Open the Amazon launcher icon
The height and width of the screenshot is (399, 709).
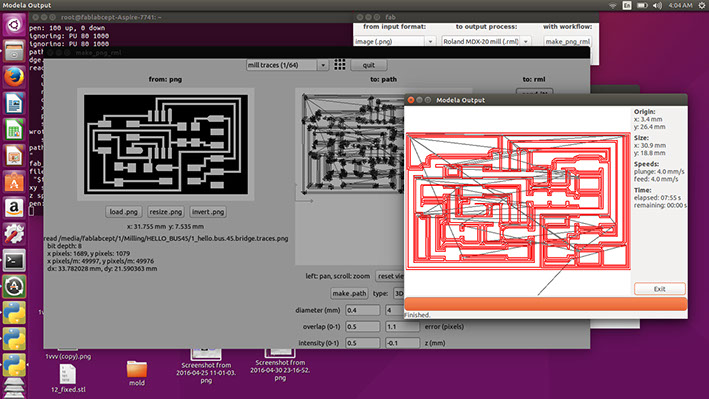tap(14, 209)
